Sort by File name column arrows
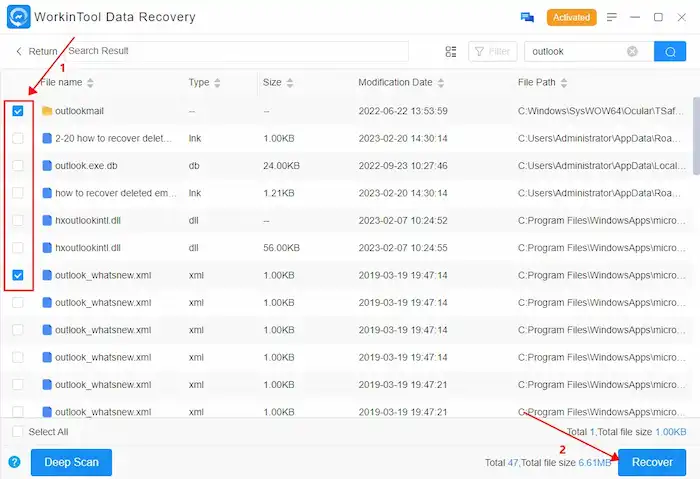Image resolution: width=700 pixels, height=479 pixels. click(x=90, y=83)
